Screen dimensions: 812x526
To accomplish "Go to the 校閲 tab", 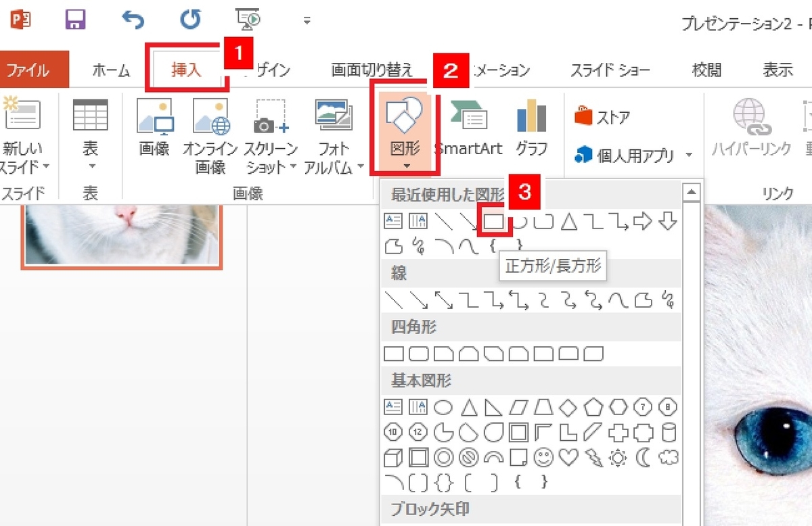I will coord(706,70).
